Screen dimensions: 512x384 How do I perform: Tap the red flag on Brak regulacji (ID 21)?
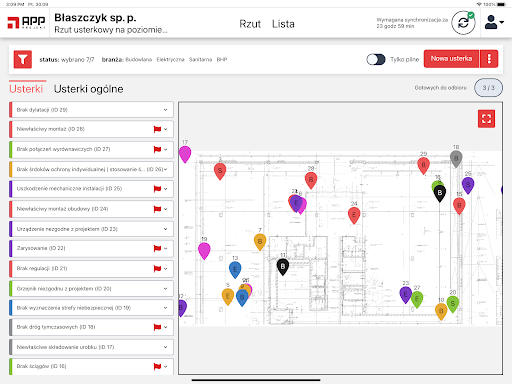(x=157, y=269)
